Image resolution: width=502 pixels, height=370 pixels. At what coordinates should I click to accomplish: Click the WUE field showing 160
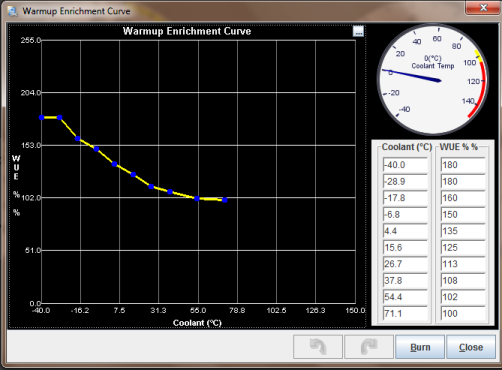[x=463, y=198]
